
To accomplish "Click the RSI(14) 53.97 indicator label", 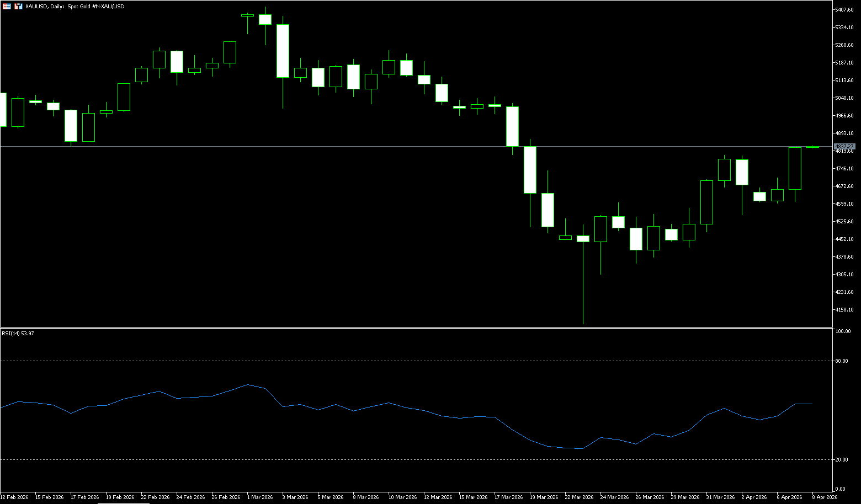I will 18,334.
